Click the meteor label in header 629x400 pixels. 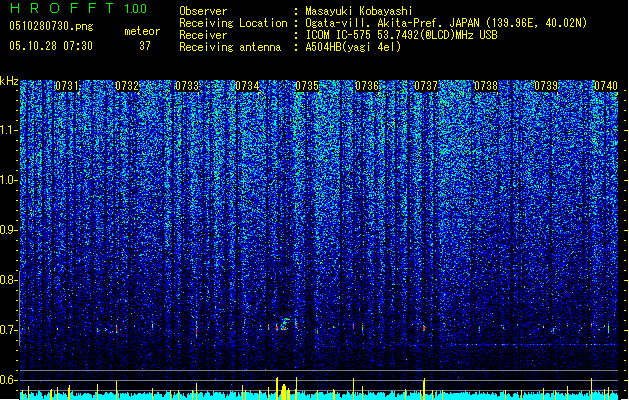[142, 31]
